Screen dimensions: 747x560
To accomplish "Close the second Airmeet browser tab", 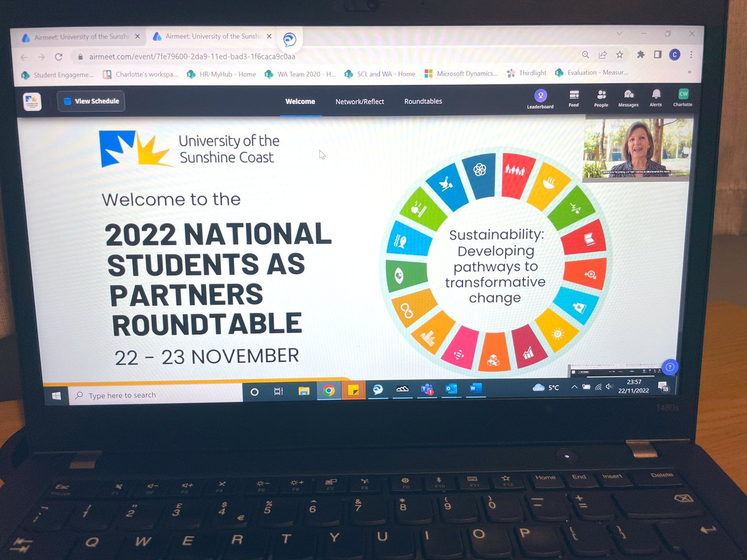I will [269, 37].
